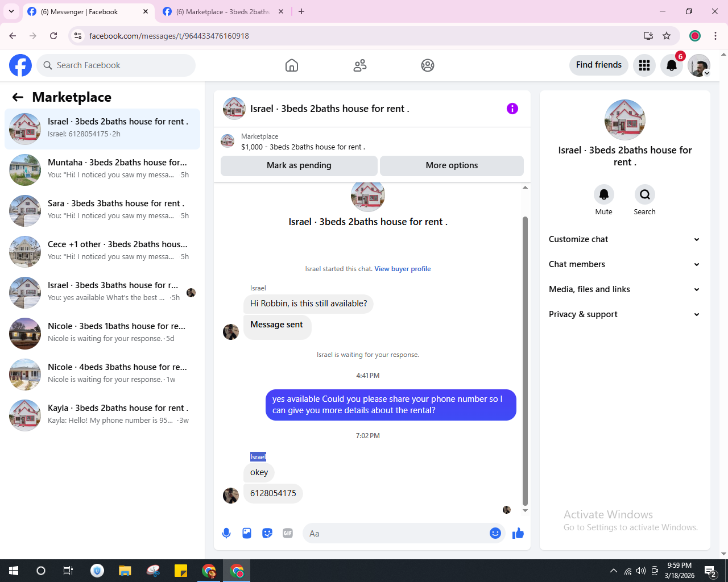
Task: Open Chrome three-dot menu
Action: [715, 36]
